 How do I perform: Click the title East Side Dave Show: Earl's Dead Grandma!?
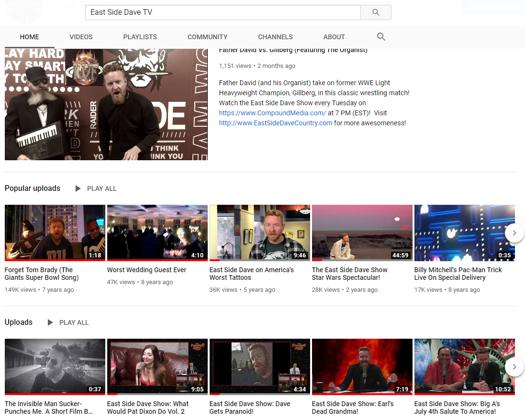[x=353, y=407]
